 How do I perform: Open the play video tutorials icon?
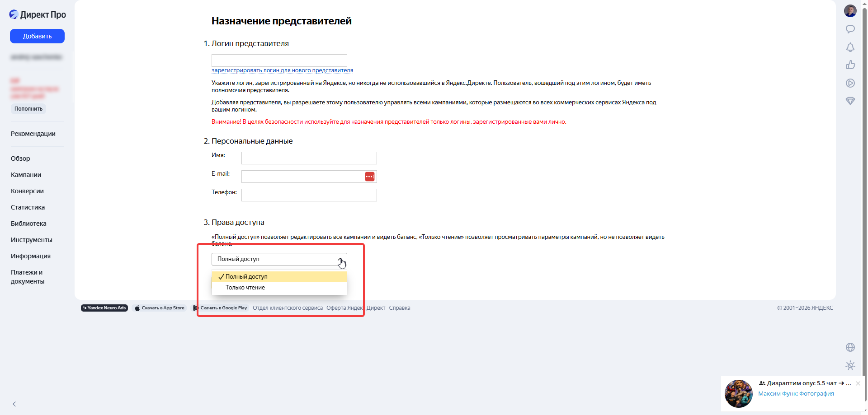click(850, 83)
